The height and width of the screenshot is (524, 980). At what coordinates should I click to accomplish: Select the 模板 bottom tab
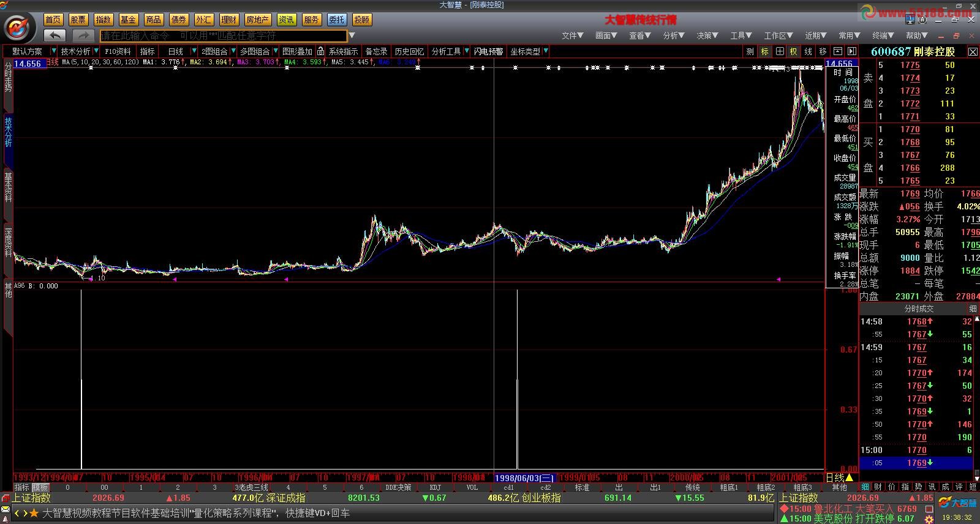tap(40, 487)
